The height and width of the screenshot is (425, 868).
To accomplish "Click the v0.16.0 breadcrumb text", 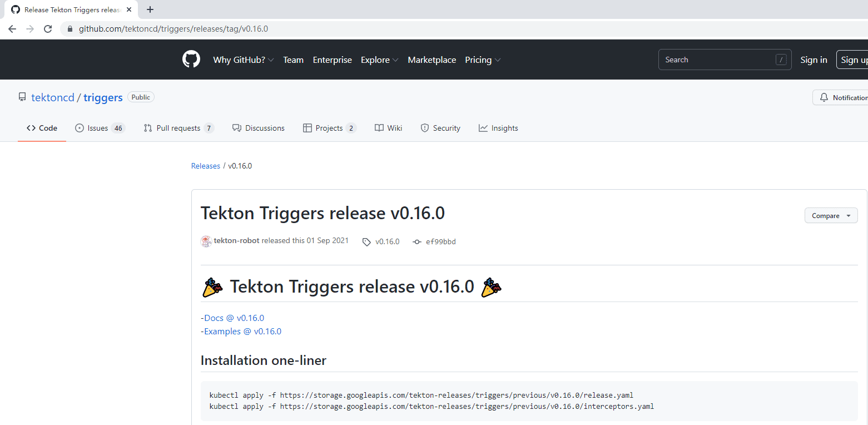I will [x=240, y=166].
